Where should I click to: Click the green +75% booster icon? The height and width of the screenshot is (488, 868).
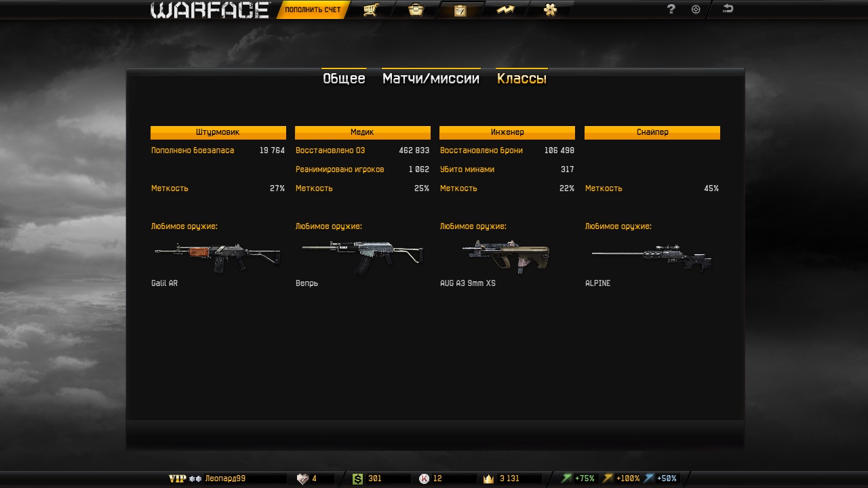tap(567, 479)
